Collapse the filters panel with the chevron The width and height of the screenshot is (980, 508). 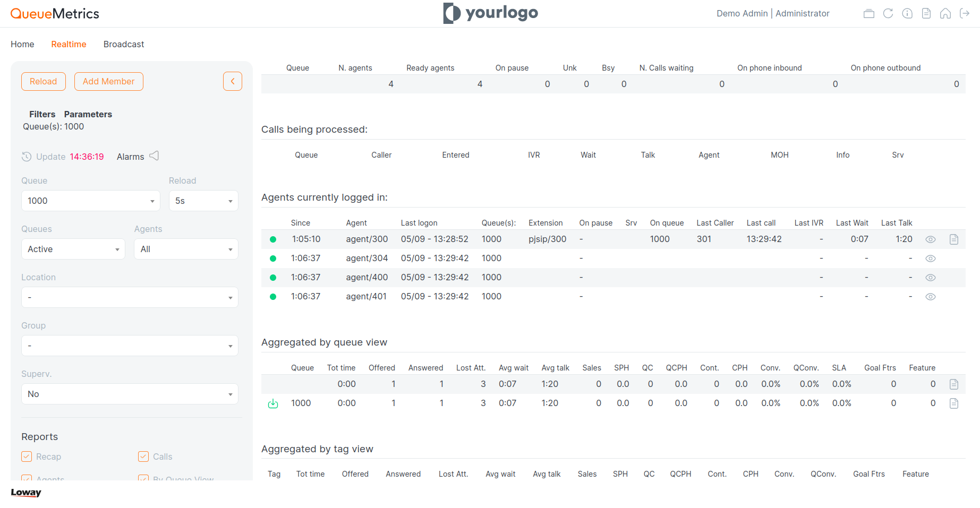pos(232,81)
